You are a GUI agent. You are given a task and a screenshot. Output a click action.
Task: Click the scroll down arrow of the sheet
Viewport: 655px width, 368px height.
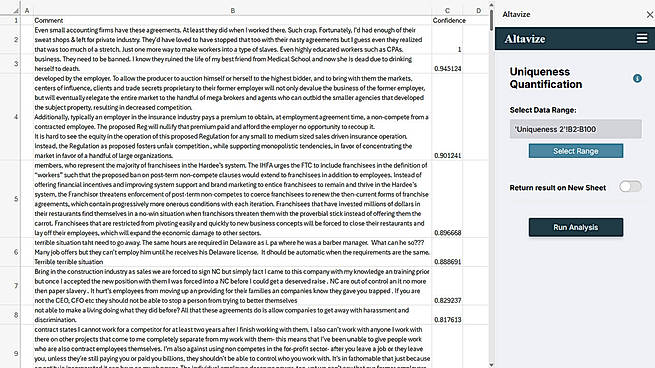click(491, 364)
